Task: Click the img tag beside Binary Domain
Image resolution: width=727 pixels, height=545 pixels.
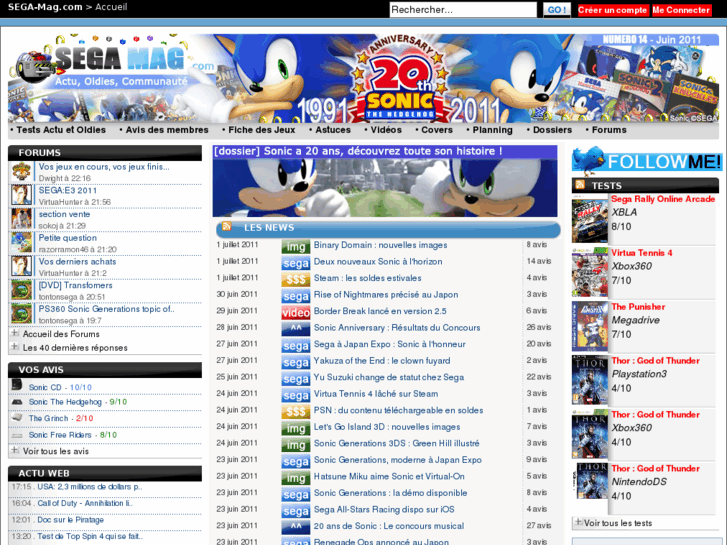Action: (295, 246)
